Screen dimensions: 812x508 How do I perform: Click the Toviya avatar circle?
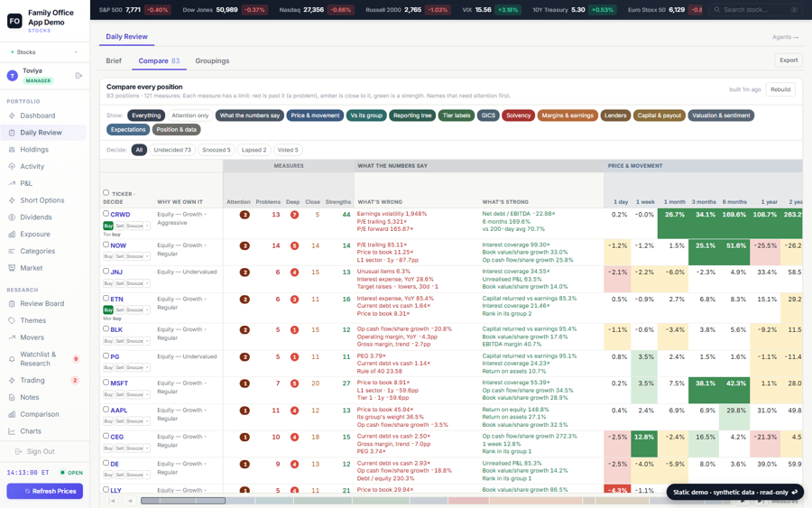point(12,76)
